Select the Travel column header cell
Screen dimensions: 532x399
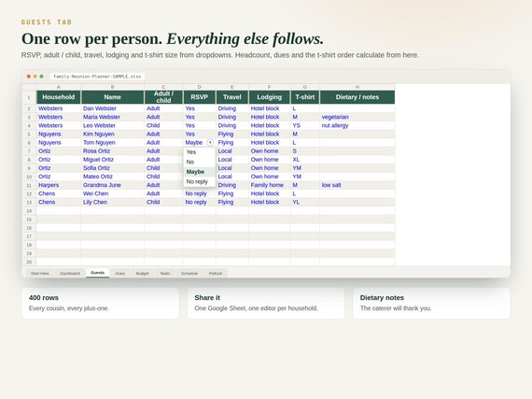pyautogui.click(x=232, y=97)
